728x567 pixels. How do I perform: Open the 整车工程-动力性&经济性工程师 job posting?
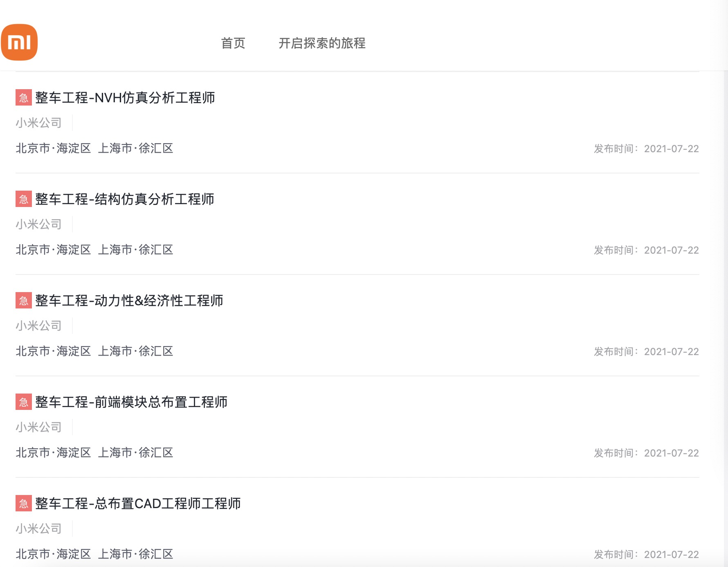(x=129, y=301)
